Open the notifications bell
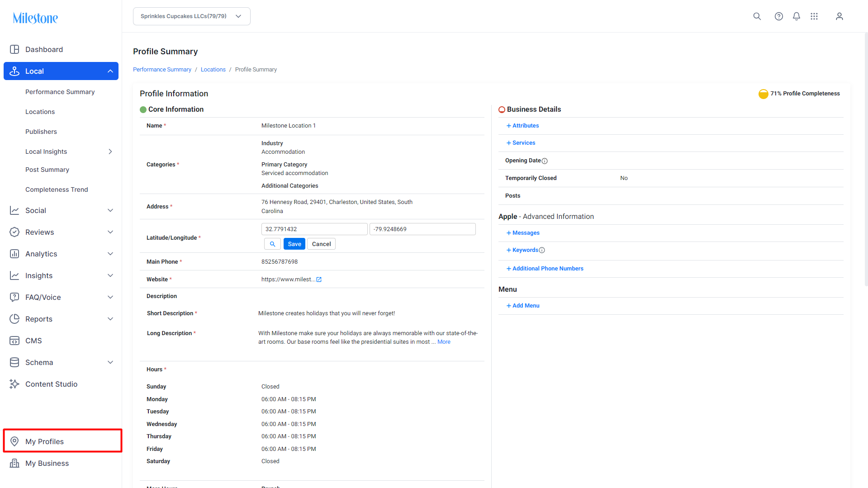This screenshot has height=488, width=868. pos(796,16)
